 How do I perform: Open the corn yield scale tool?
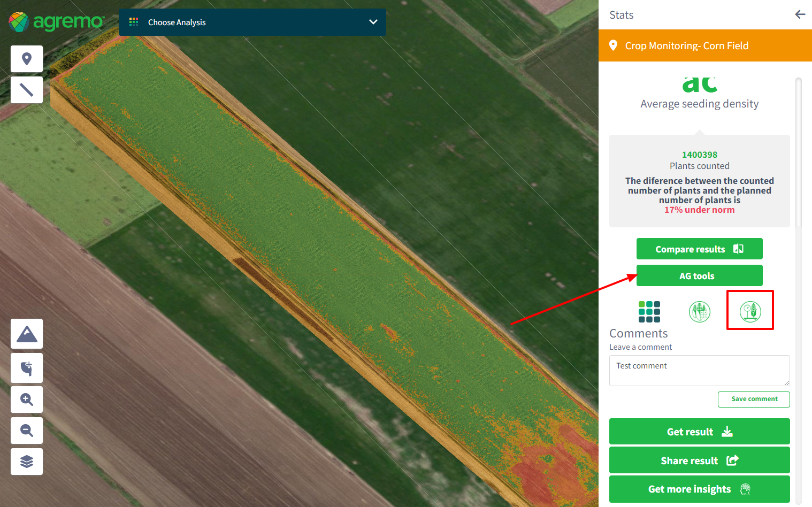(750, 311)
